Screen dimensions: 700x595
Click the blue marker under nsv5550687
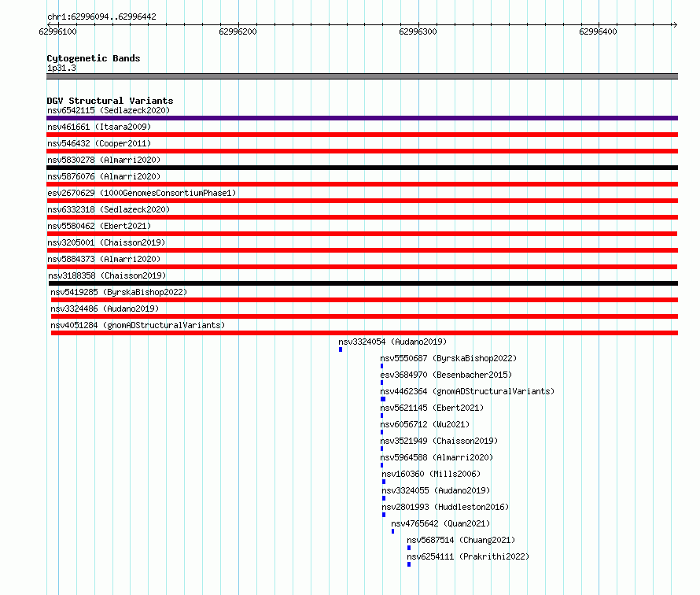click(x=381, y=366)
